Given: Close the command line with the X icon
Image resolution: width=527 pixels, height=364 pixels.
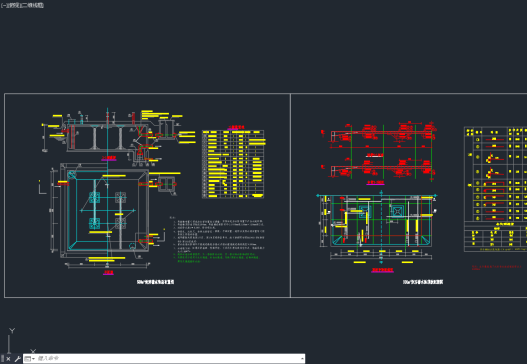Looking at the screenshot, I should (8, 359).
